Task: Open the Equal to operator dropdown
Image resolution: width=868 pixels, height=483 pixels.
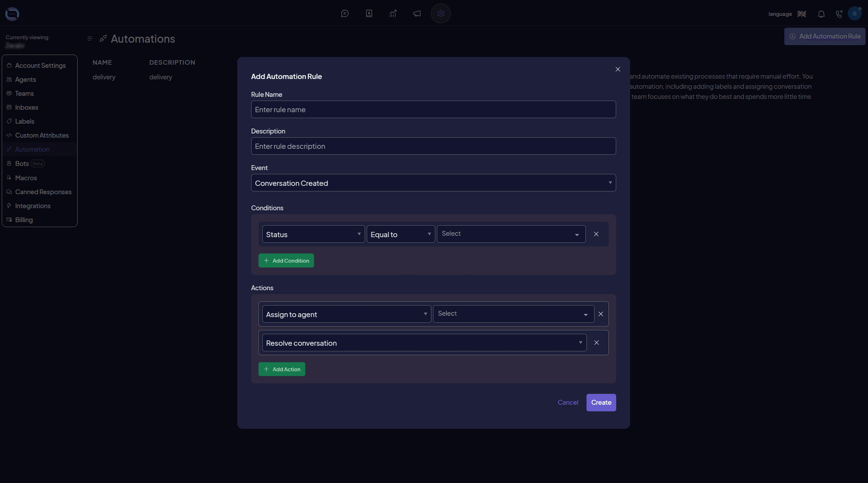Action: coord(401,234)
